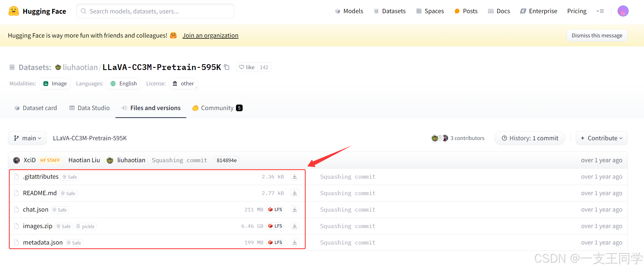The height and width of the screenshot is (269, 644).
Task: Click the contributors avatars group
Action: (440, 138)
